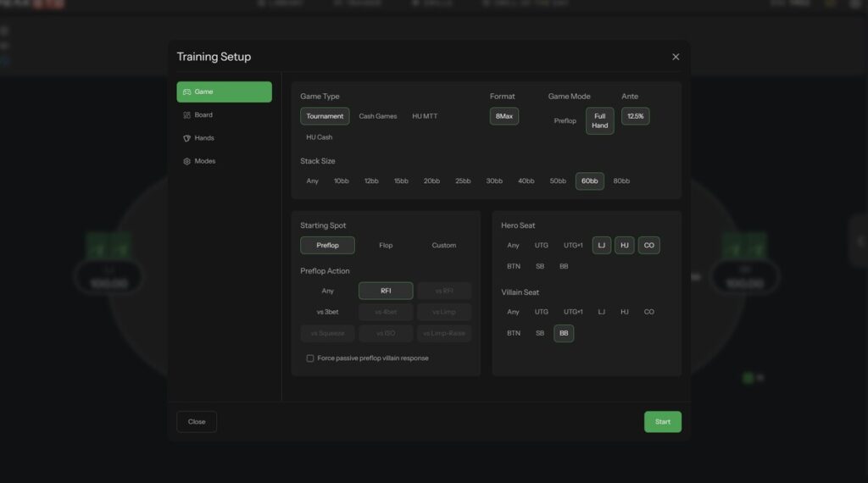Screen dimensions: 868x483
Task: Select the BTN villain seat
Action: click(514, 334)
